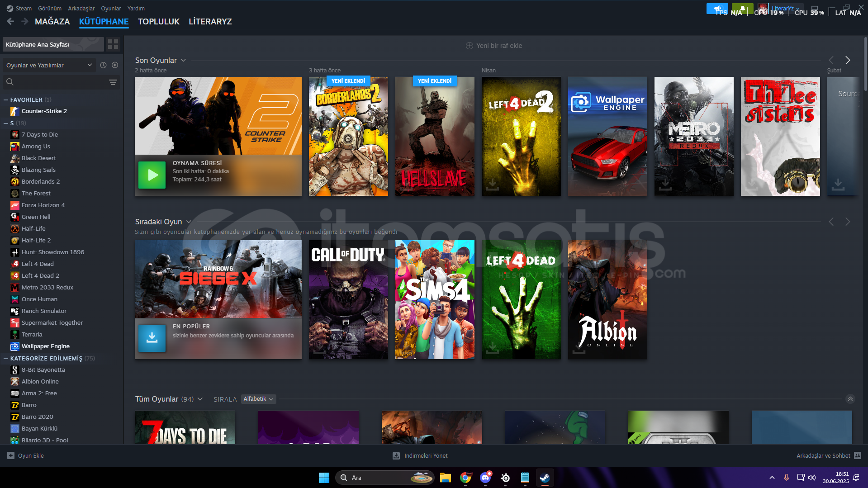The width and height of the screenshot is (868, 488).
Task: Open the Tüm Oyunlar shelf dropdown
Action: click(x=200, y=399)
